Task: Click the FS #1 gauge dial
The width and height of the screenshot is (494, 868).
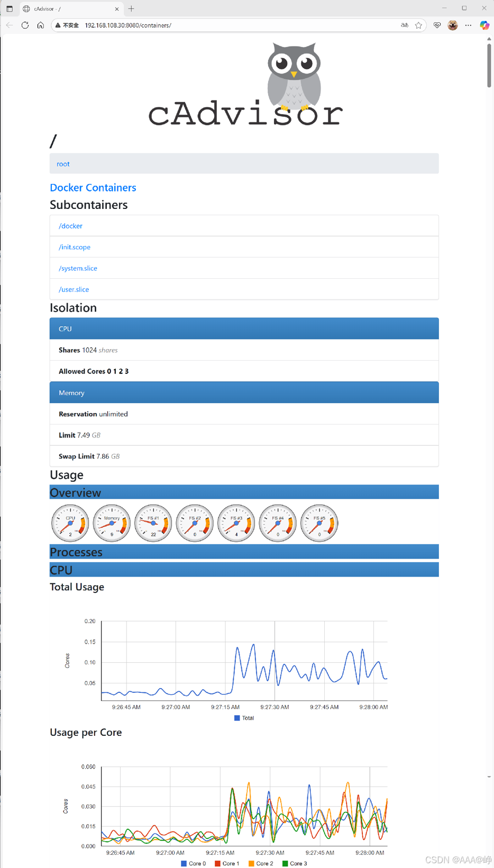Action: point(153,523)
